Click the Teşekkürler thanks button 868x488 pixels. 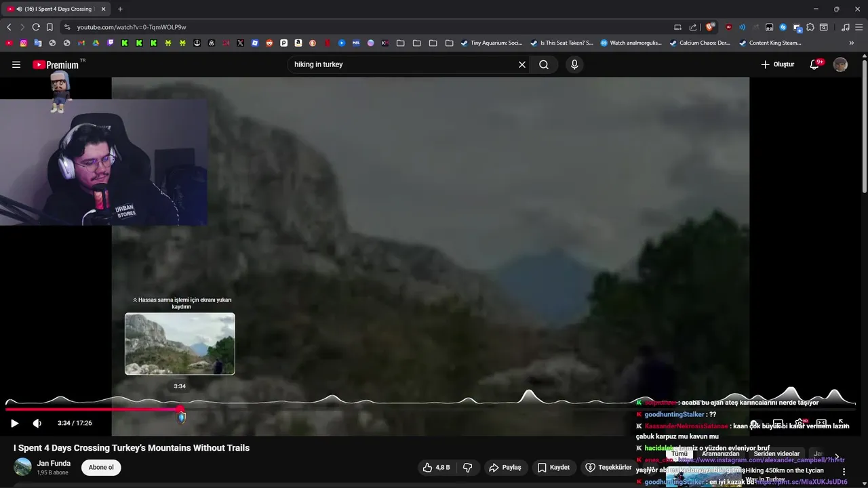[608, 468]
